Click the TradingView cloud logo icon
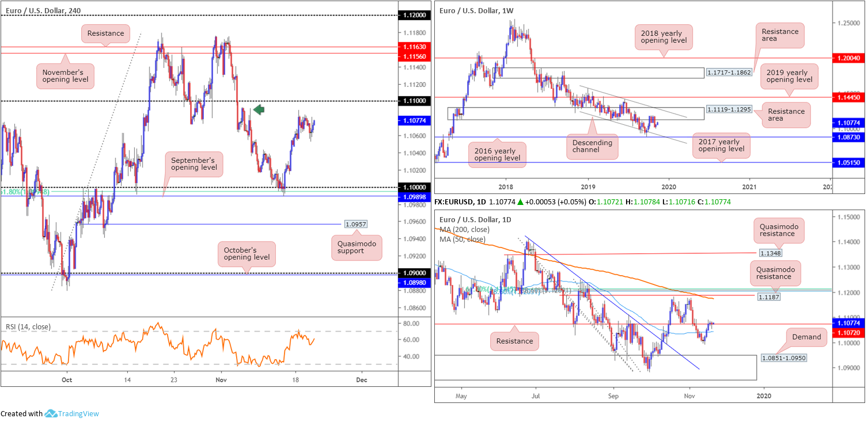Image resolution: width=868 pixels, height=422 pixels. 51,413
